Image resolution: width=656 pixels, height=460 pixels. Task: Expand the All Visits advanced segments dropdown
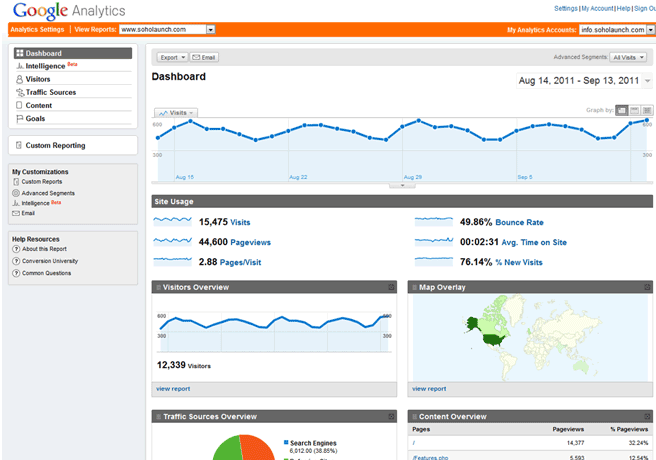(630, 58)
